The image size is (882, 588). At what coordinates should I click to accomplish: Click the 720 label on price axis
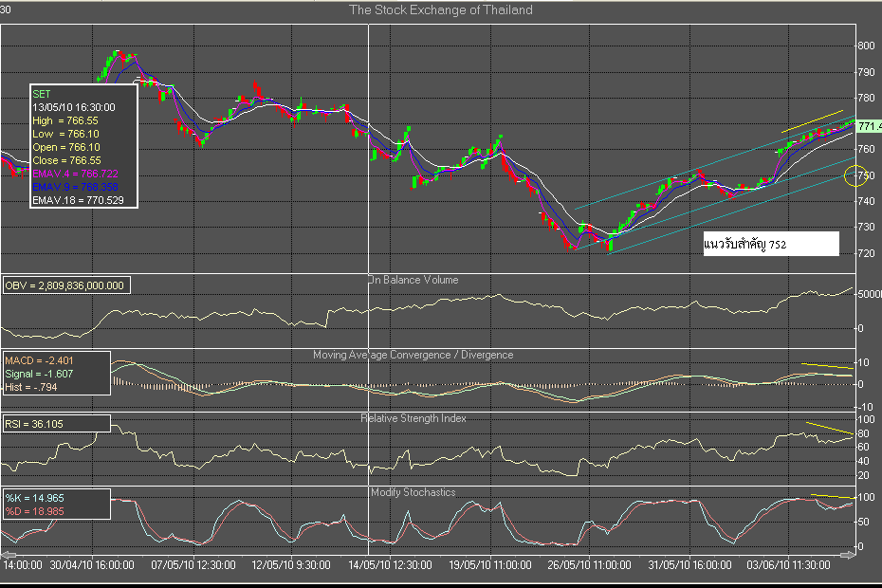pyautogui.click(x=866, y=253)
